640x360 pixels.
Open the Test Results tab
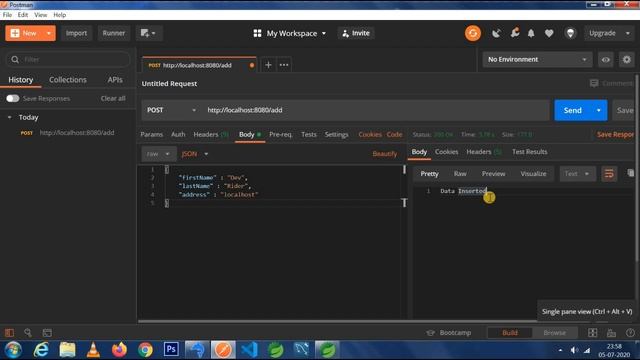pyautogui.click(x=529, y=152)
